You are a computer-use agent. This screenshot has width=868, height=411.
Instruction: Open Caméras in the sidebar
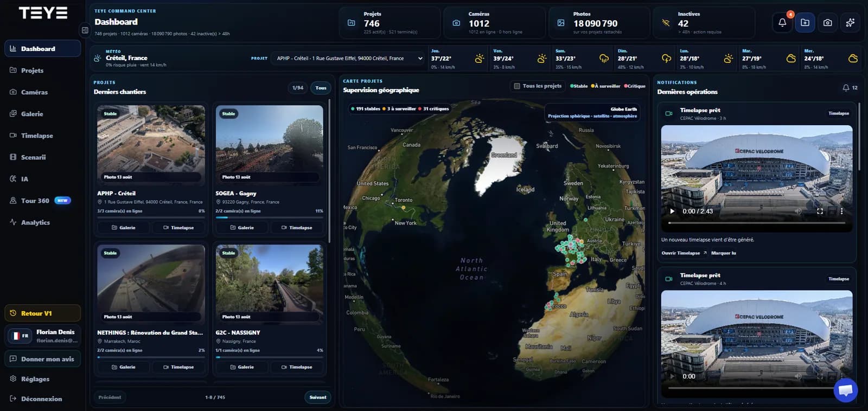43,92
